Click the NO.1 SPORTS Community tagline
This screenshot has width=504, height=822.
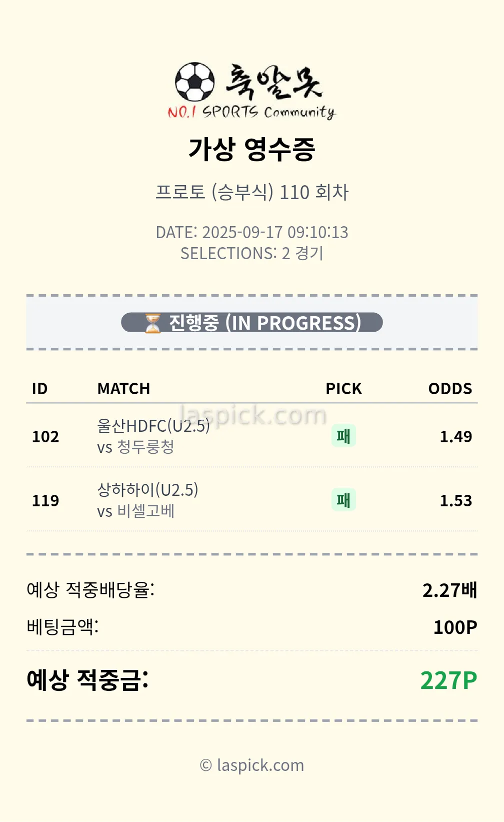click(251, 112)
